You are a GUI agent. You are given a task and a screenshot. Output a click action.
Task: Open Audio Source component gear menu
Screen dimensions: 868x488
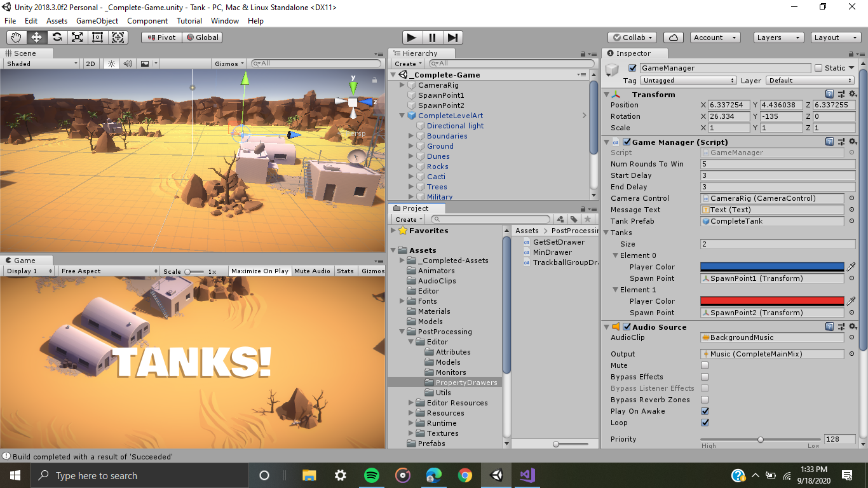click(x=853, y=327)
